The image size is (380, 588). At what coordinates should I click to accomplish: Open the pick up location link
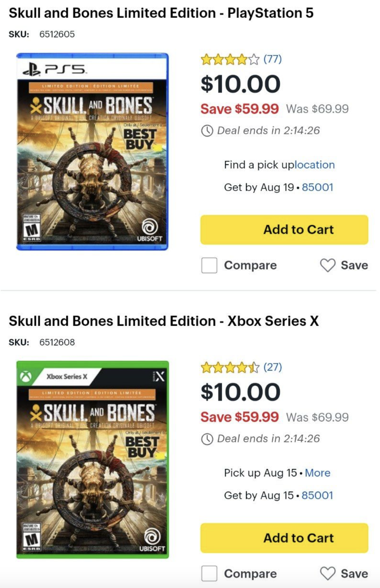315,165
